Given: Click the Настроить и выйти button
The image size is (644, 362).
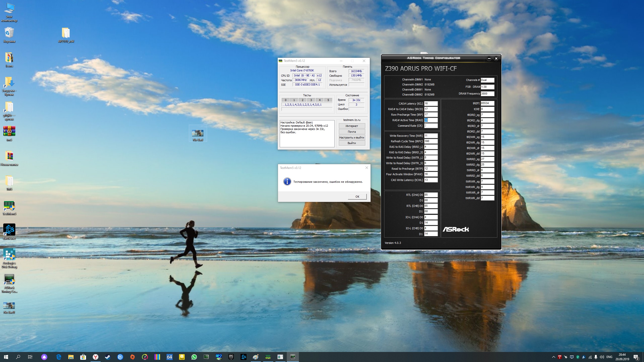Looking at the screenshot, I should (352, 138).
